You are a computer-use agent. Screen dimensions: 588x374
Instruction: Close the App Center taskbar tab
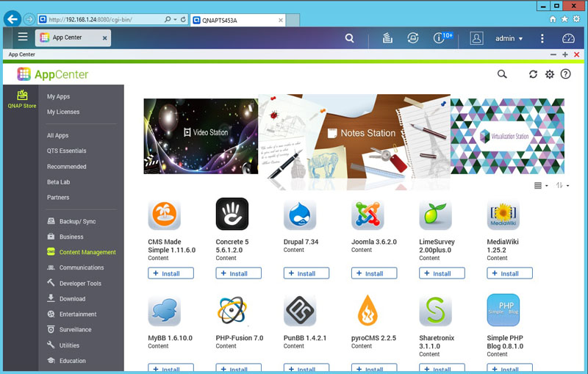tap(104, 38)
